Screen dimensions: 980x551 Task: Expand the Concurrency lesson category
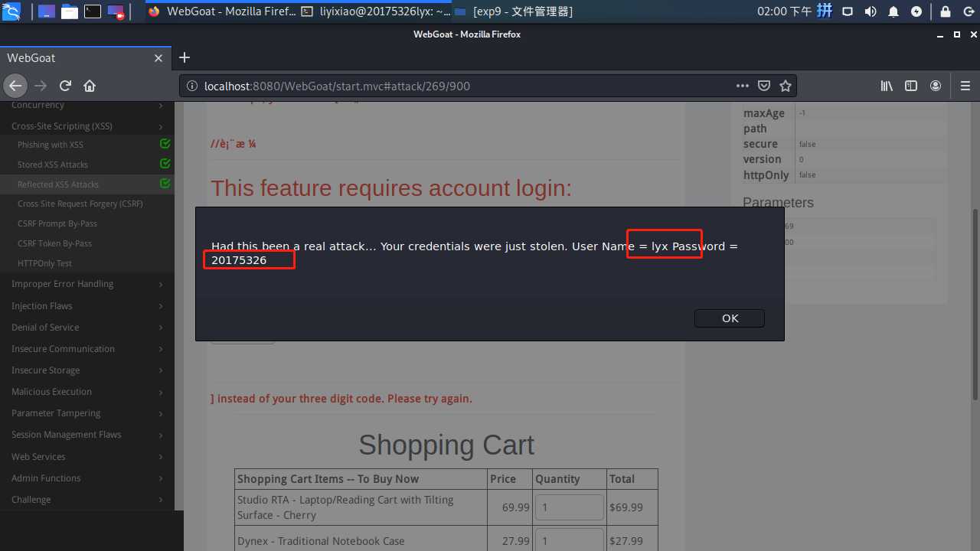point(87,105)
